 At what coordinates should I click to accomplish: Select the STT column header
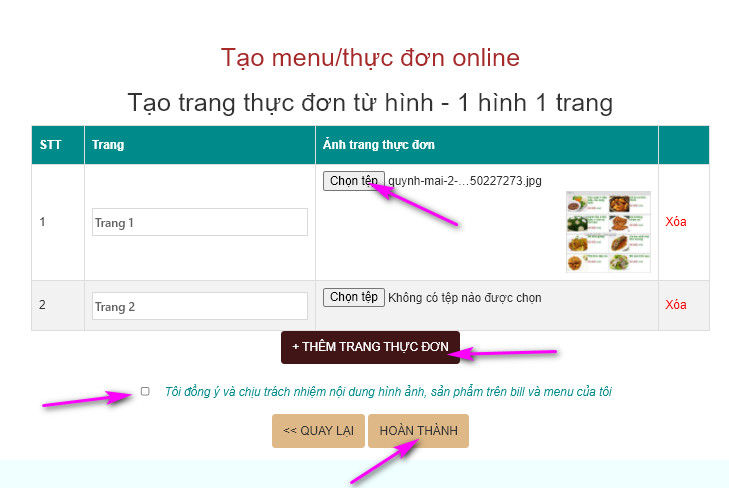(x=50, y=145)
